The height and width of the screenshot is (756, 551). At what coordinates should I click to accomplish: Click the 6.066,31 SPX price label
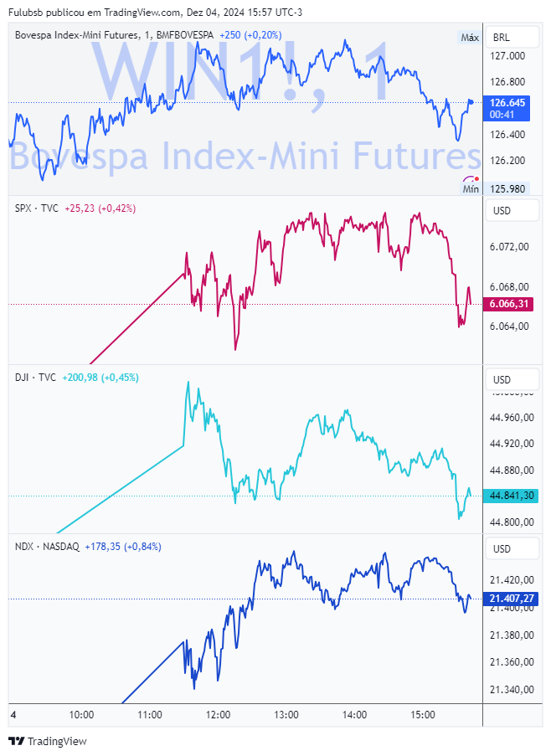(509, 304)
